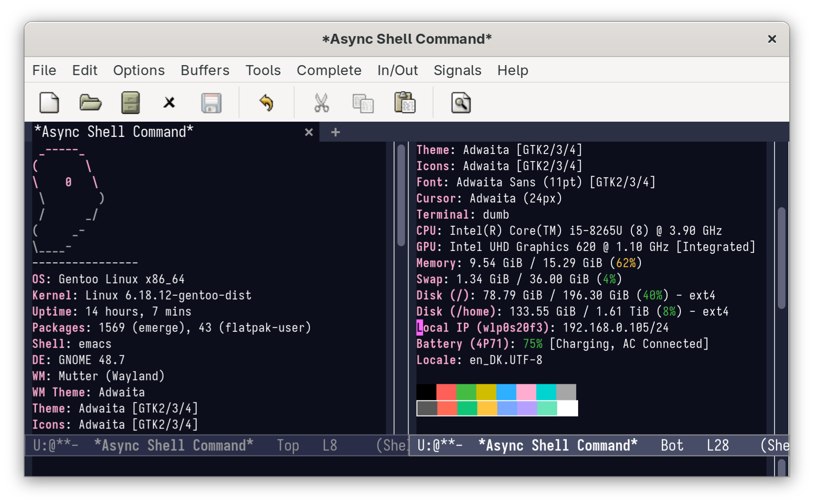The image size is (814, 504).
Task: Click the 'OS: Gentoo Linux x86_64' line
Action: pyautogui.click(x=108, y=279)
